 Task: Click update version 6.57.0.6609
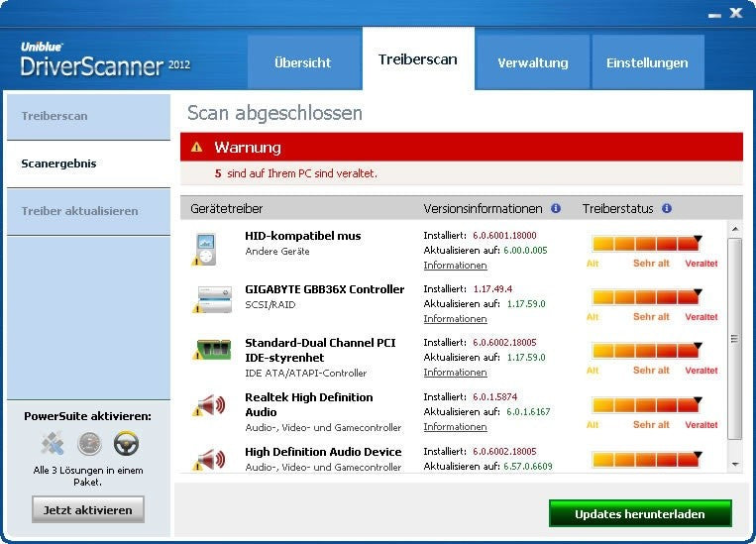528,467
